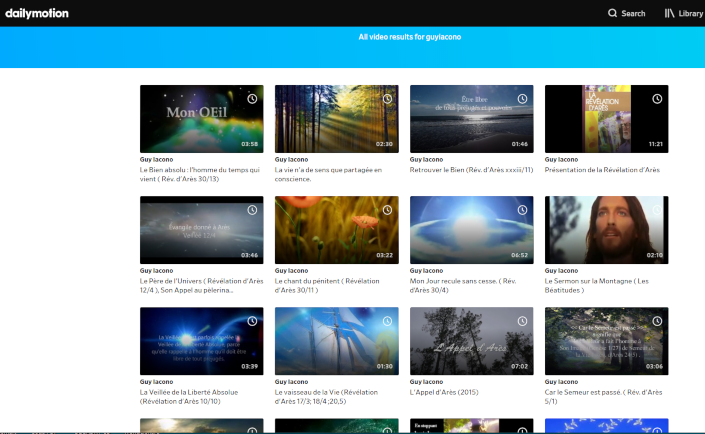Click Watch Later clock on Car le Semeur video
The image size is (705, 434).
[657, 321]
